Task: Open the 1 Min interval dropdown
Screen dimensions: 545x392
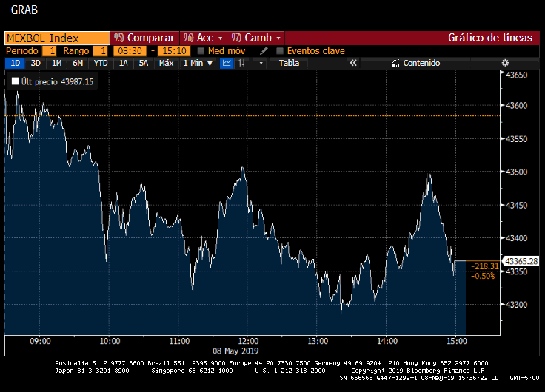Action: (x=198, y=64)
